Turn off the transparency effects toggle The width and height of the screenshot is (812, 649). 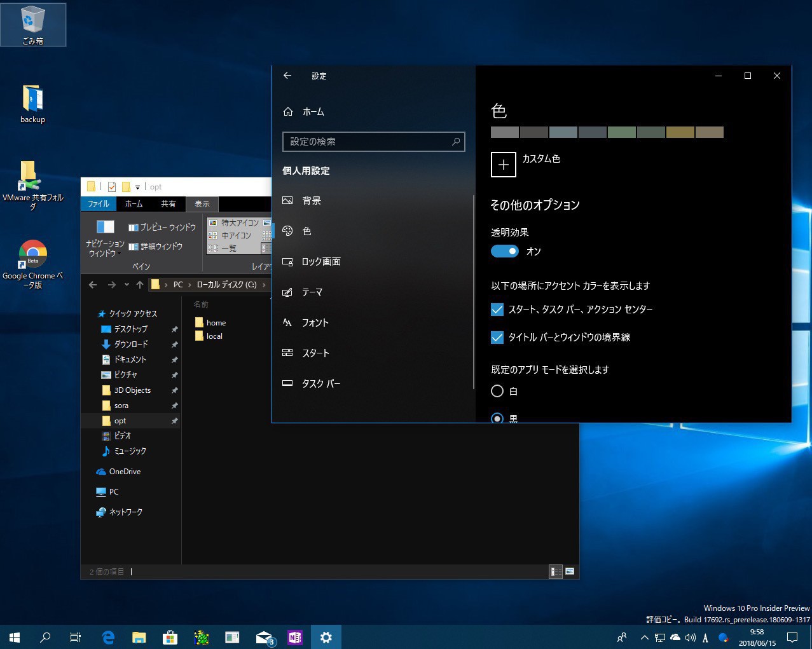click(505, 252)
